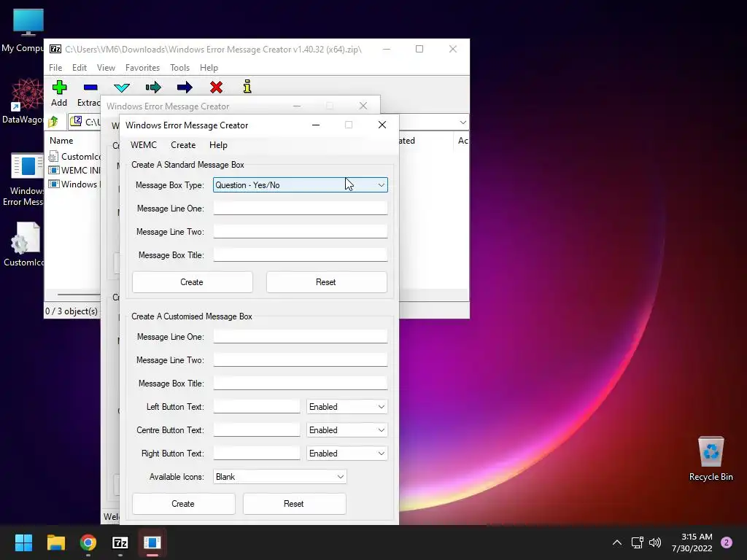Click the red Delete X icon in 7-Zip
Viewport: 747px width, 560px height.
[x=216, y=87]
